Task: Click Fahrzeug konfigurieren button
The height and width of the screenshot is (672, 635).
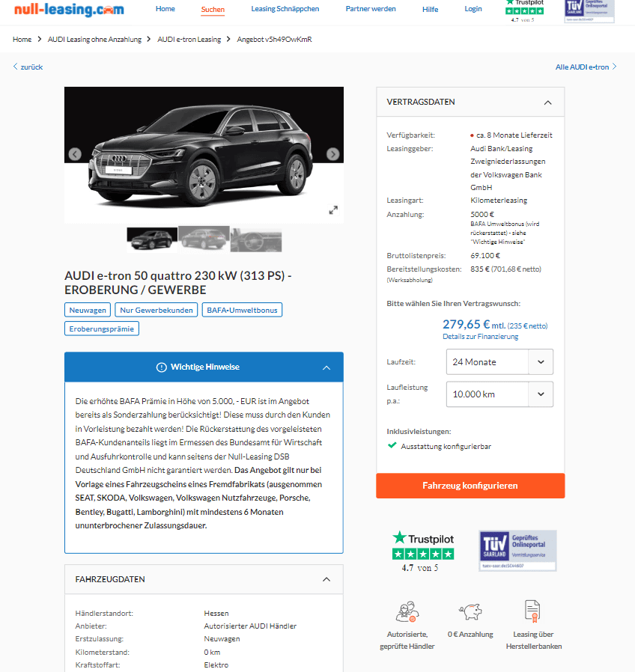Action: tap(470, 486)
